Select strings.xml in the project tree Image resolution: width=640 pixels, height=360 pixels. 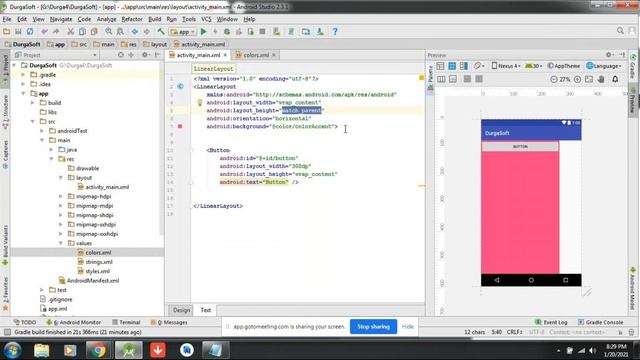[x=99, y=262]
